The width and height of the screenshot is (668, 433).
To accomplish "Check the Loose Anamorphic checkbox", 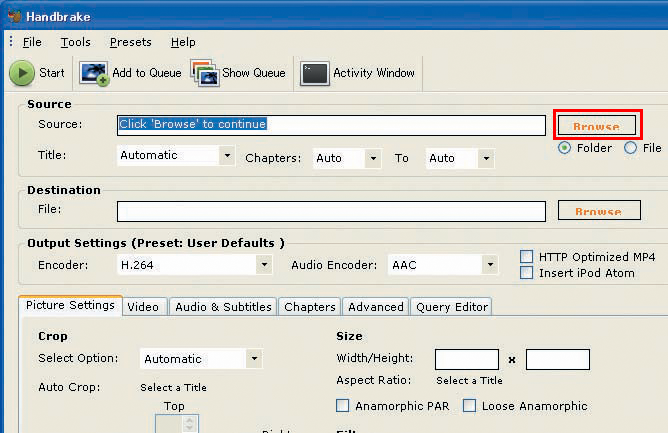I will 469,405.
